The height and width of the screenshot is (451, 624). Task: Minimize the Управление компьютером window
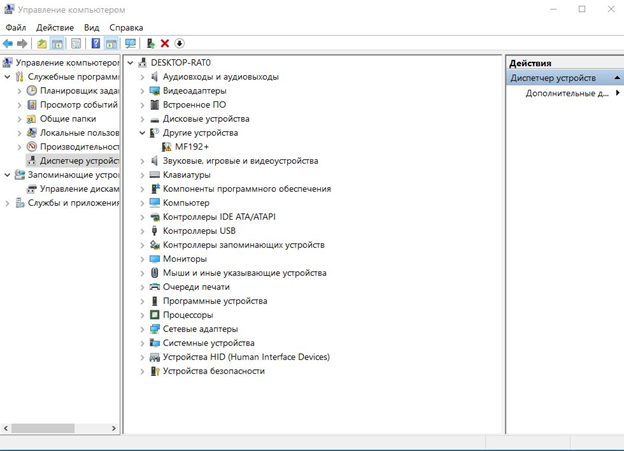(553, 9)
